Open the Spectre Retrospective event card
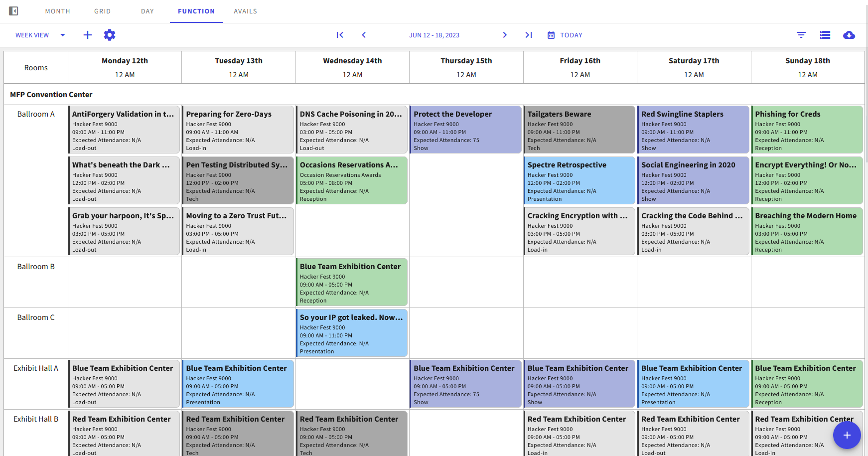This screenshot has height=456, width=868. (579, 180)
